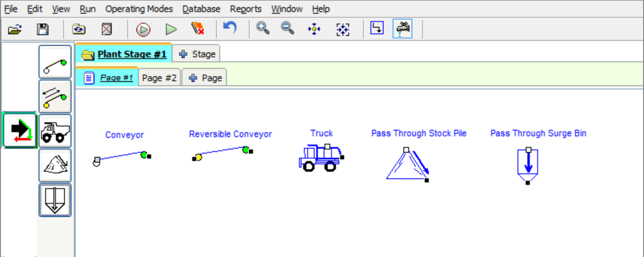Open the Operating Modes menu
This screenshot has width=644, height=257.
(x=139, y=9)
